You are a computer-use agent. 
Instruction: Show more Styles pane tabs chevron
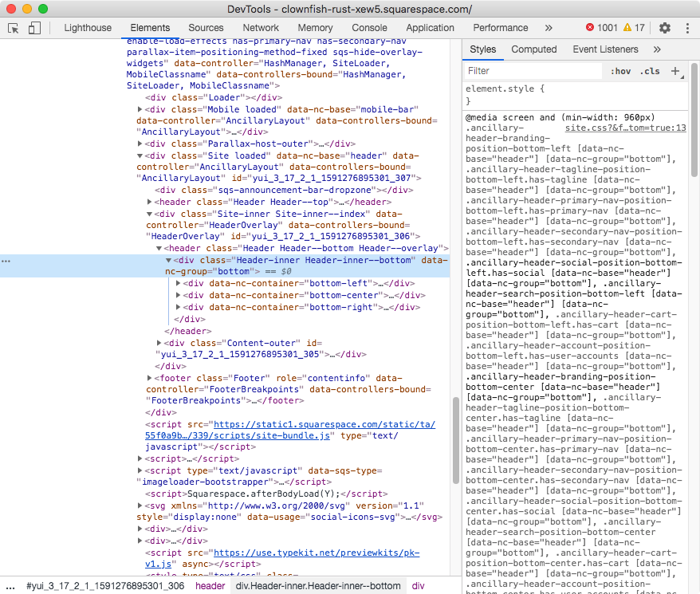[657, 49]
